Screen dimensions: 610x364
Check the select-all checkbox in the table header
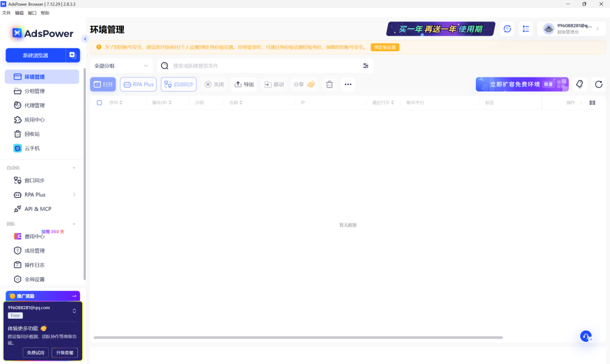pos(99,102)
